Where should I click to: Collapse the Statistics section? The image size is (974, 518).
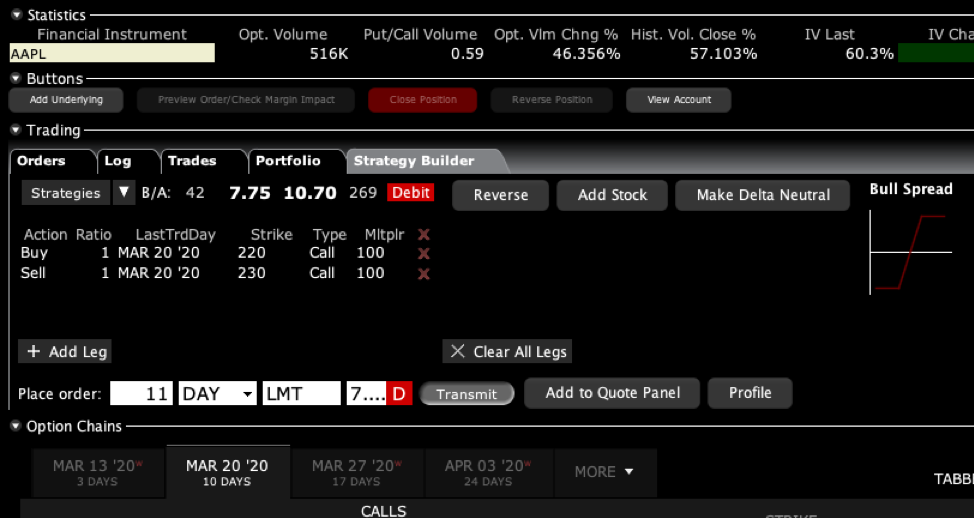click(16, 16)
